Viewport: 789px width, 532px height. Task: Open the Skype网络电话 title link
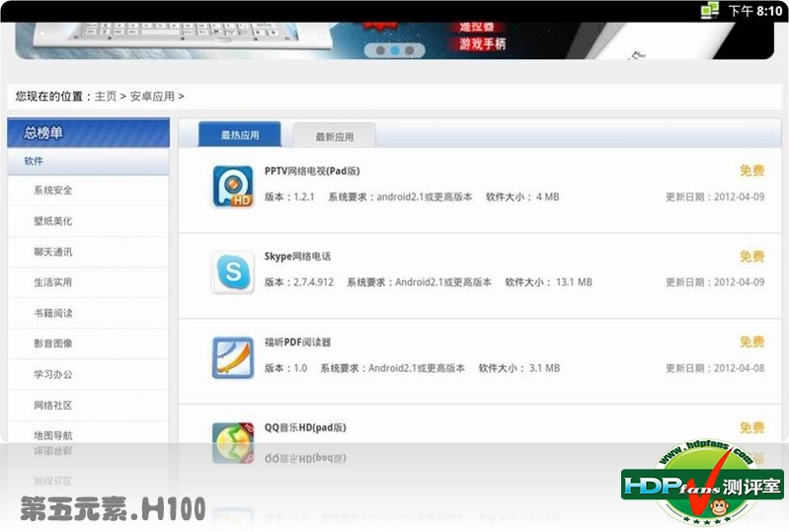297,257
